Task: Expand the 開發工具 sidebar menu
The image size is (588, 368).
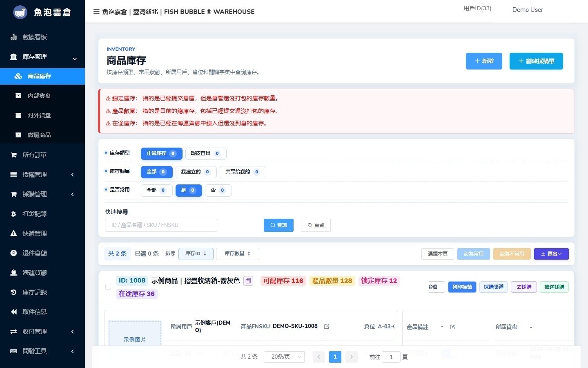Action: point(42,351)
